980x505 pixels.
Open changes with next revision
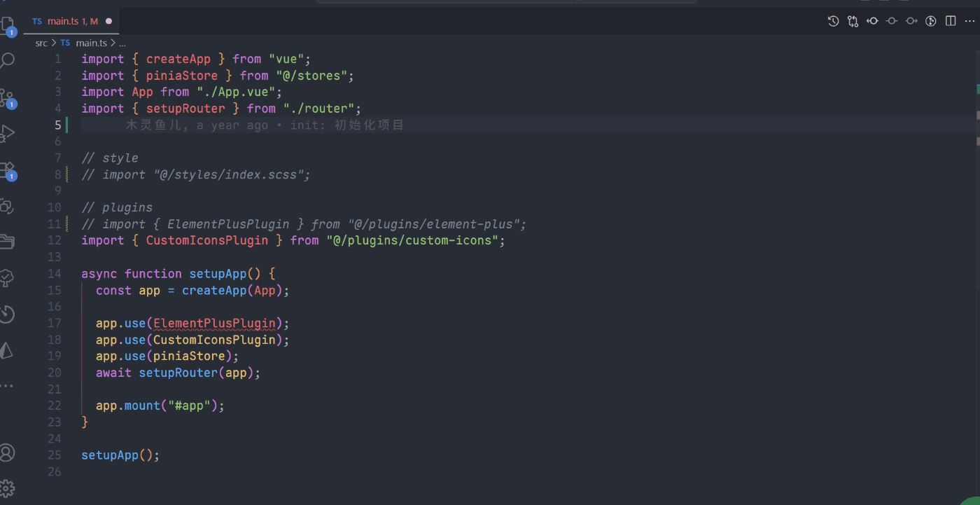click(x=911, y=21)
